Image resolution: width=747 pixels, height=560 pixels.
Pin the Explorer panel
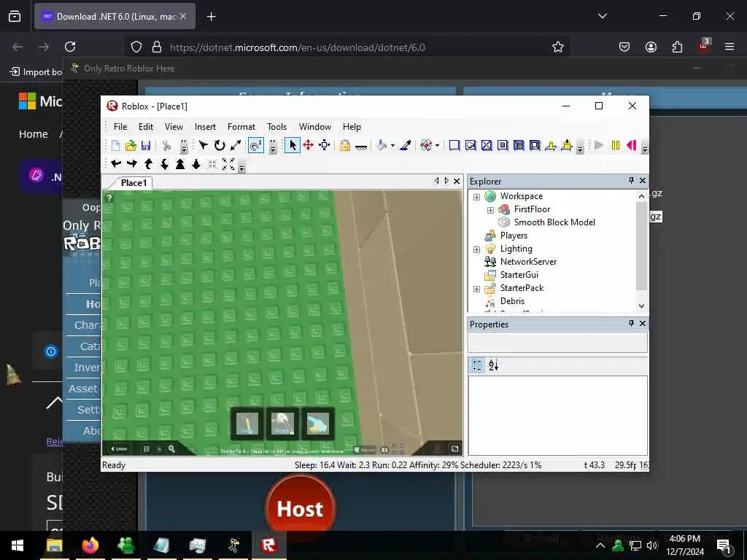[631, 181]
